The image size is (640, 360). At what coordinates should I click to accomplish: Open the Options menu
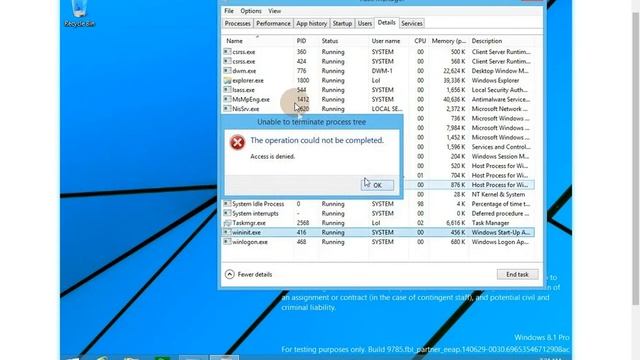click(x=251, y=11)
